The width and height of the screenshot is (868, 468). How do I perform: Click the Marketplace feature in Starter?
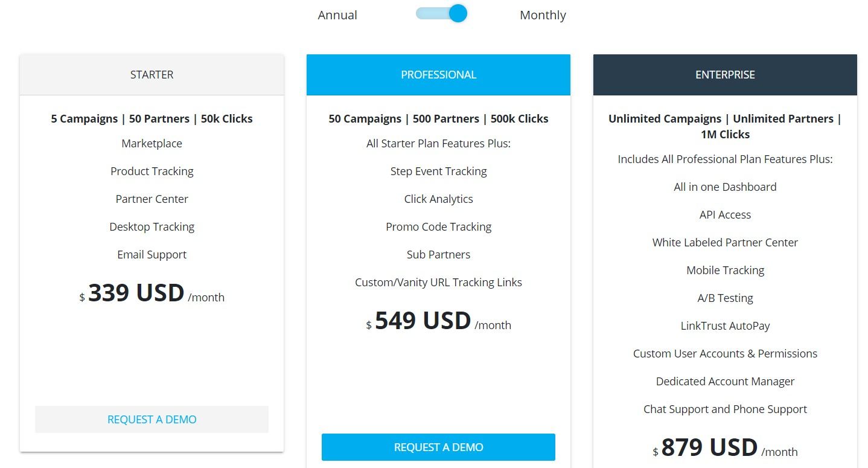[x=152, y=143]
